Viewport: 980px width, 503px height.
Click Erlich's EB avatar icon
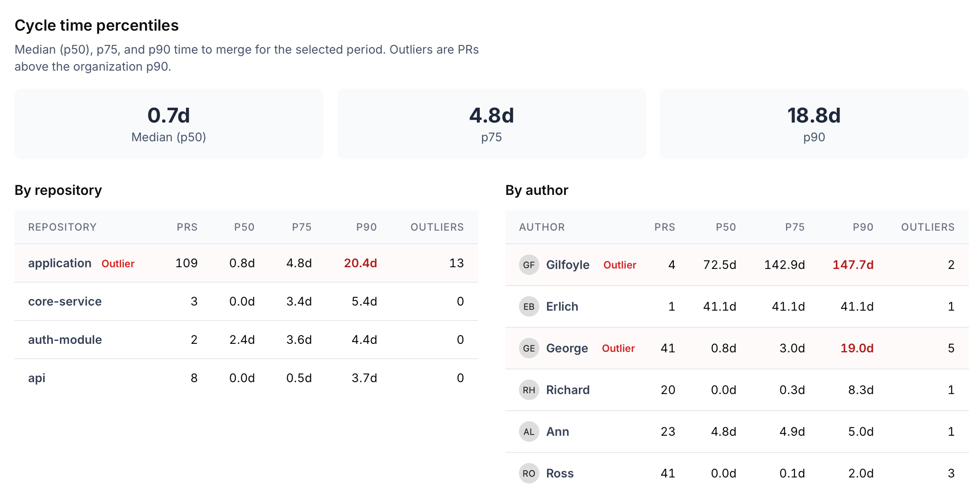[x=529, y=306]
